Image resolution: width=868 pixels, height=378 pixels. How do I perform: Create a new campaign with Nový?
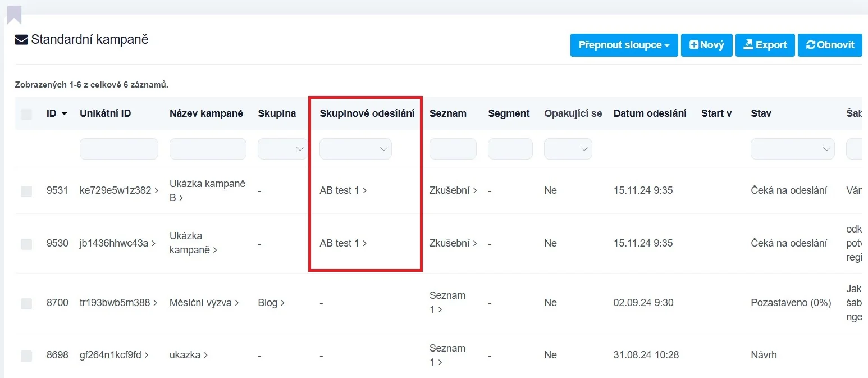pyautogui.click(x=706, y=45)
